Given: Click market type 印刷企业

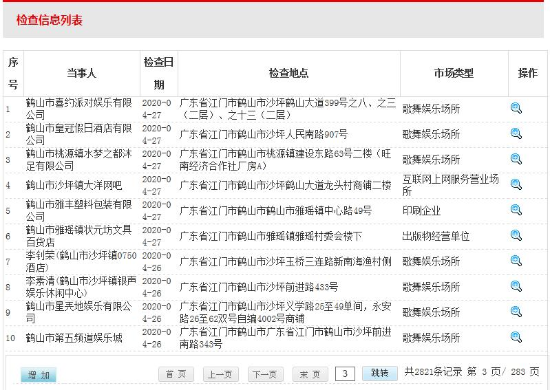Looking at the screenshot, I should point(421,210).
